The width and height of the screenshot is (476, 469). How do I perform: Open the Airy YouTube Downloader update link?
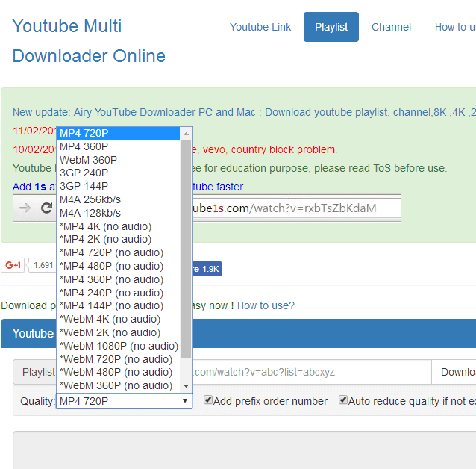click(x=244, y=112)
